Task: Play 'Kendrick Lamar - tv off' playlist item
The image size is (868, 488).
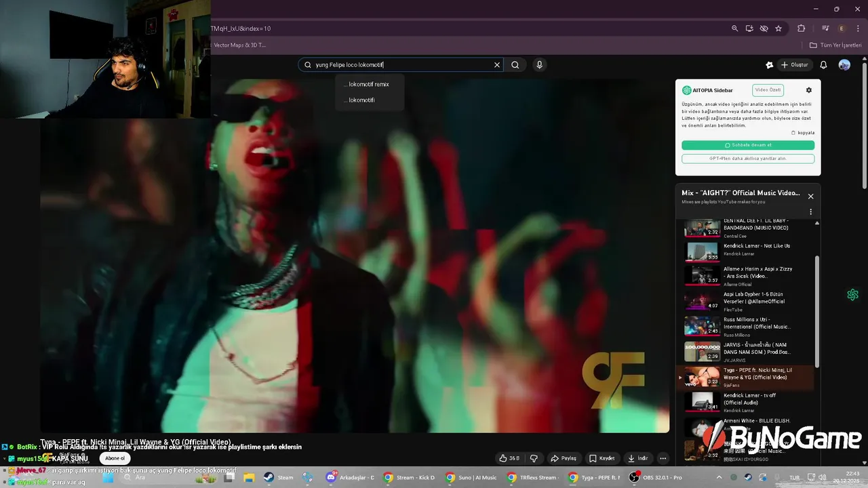Action: coord(746,402)
